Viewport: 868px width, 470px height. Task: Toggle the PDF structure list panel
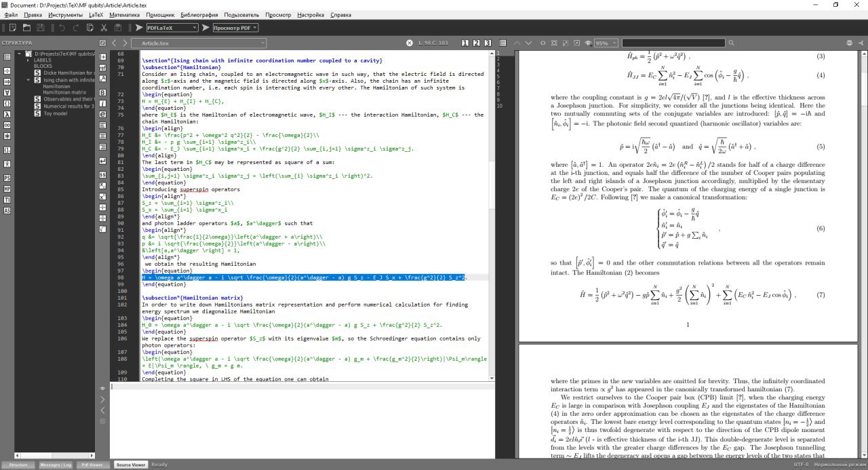pyautogui.click(x=503, y=43)
